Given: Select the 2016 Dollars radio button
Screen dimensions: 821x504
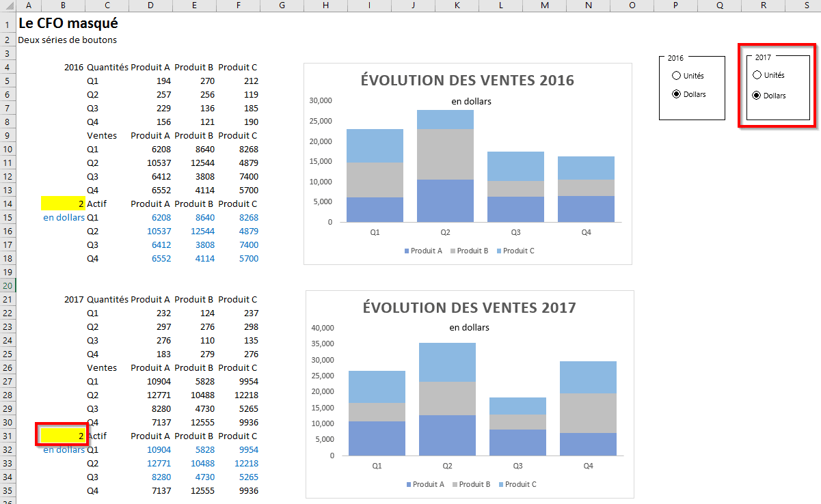Looking at the screenshot, I should pyautogui.click(x=677, y=94).
